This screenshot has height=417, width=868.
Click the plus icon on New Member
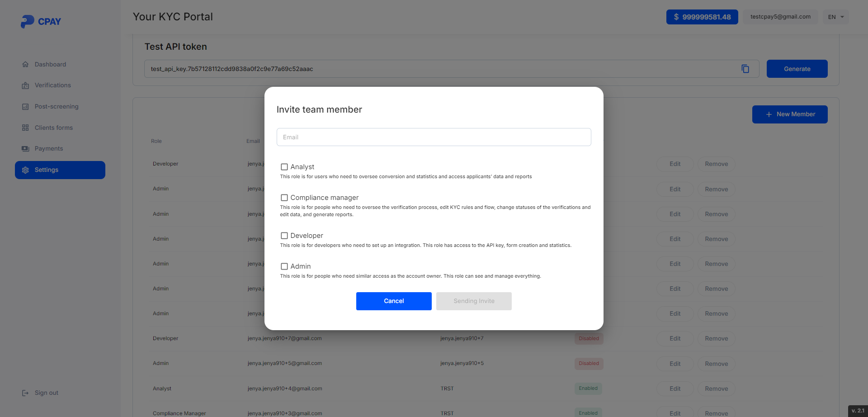click(x=769, y=114)
